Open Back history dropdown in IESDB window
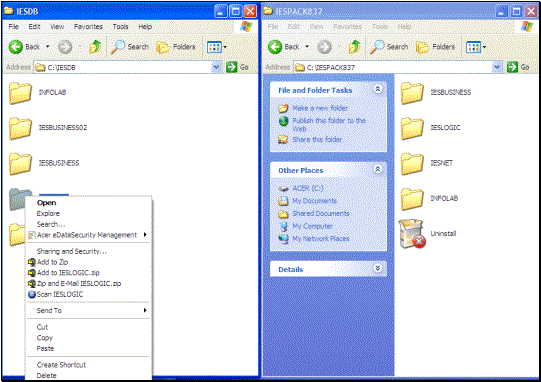This screenshot has width=541, height=382. [x=48, y=47]
